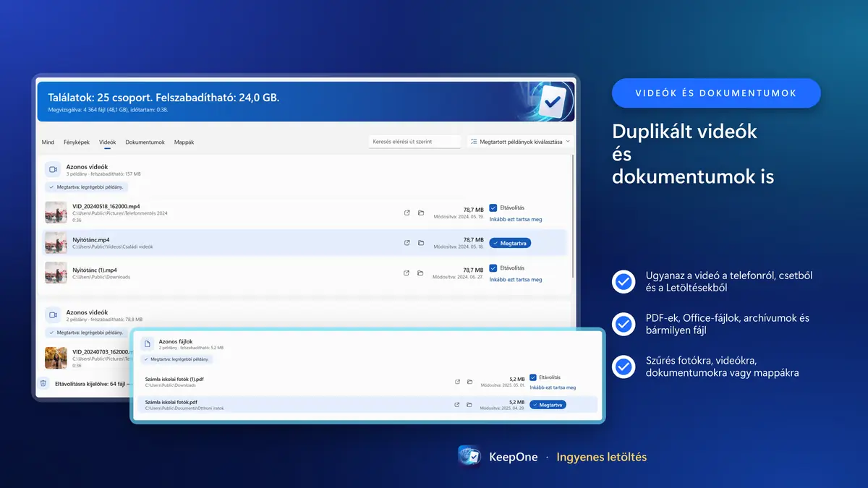
Task: Click thumbnail of Nyitótánc (1).mp4
Action: [x=56, y=273]
